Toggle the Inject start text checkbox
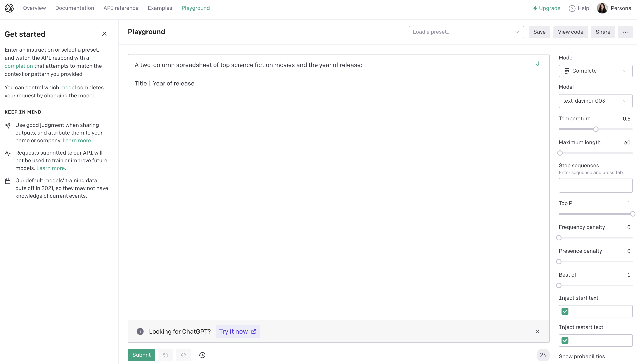 [564, 311]
